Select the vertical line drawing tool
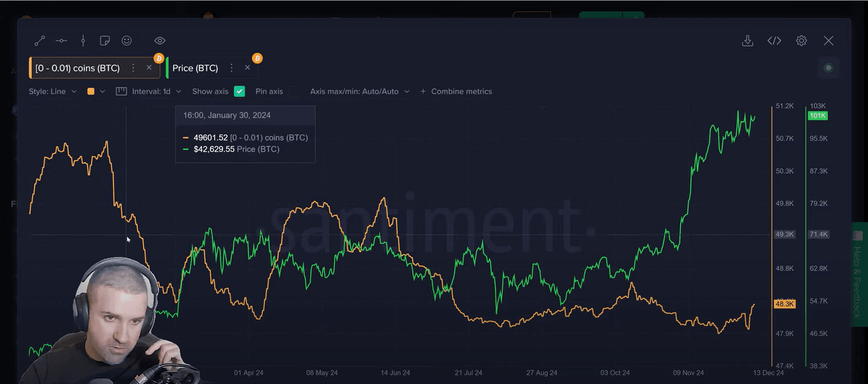The height and width of the screenshot is (384, 868). point(83,41)
